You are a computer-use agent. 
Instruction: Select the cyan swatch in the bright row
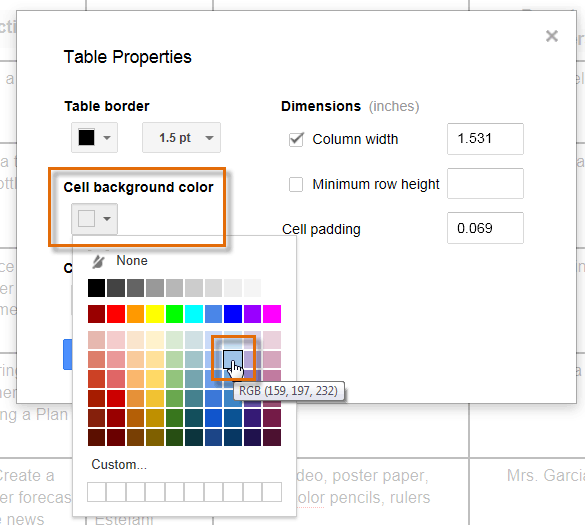pos(194,314)
